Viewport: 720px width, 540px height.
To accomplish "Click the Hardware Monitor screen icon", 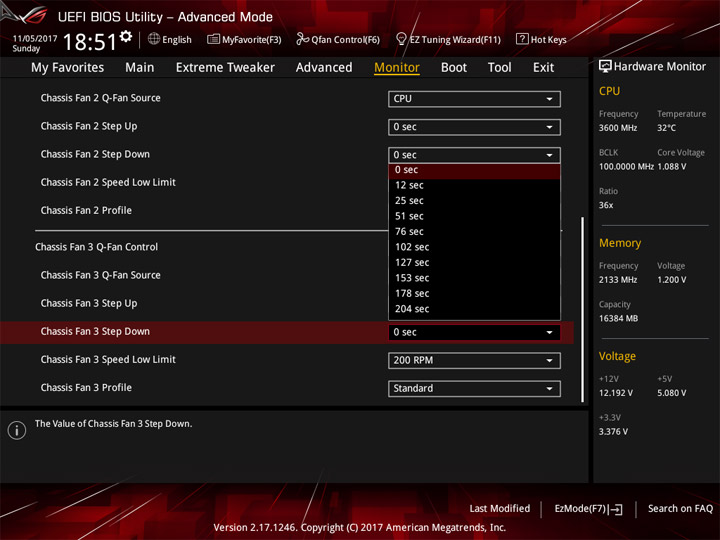I will (605, 67).
